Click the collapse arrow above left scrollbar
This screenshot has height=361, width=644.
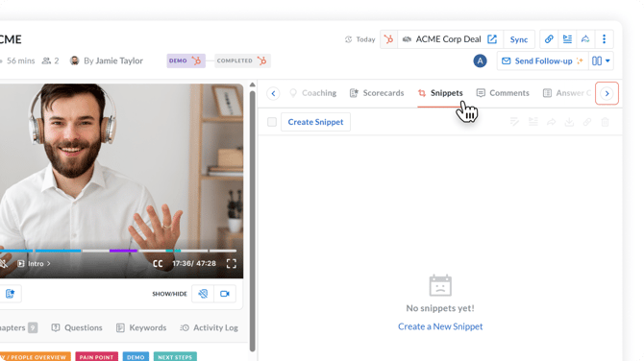pyautogui.click(x=252, y=84)
